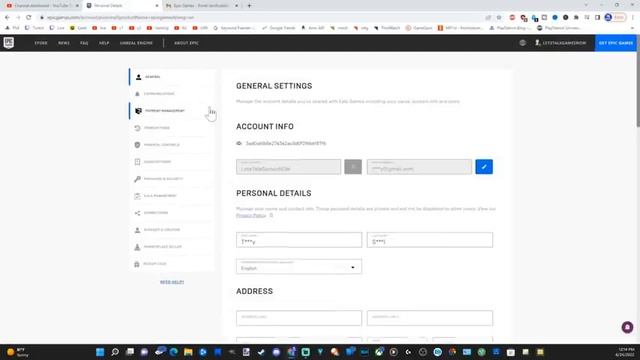640x360 pixels.
Task: Open the Privacy Policy link
Action: click(251, 216)
